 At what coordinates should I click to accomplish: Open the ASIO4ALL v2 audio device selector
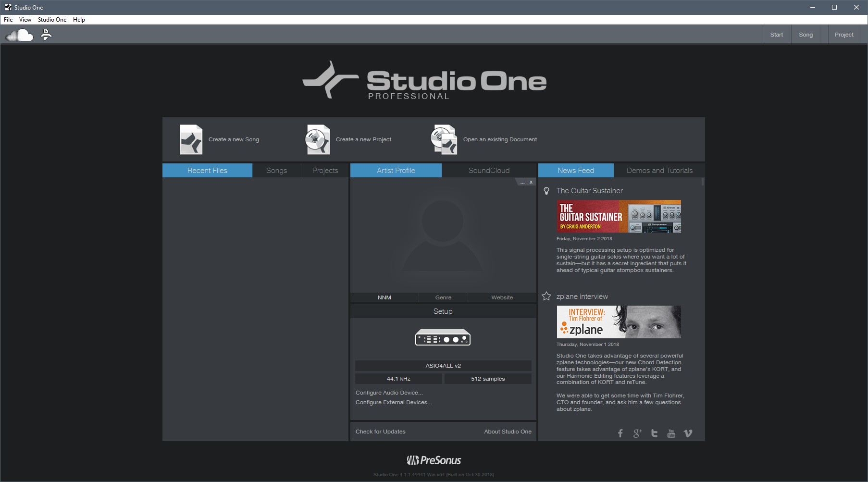443,366
